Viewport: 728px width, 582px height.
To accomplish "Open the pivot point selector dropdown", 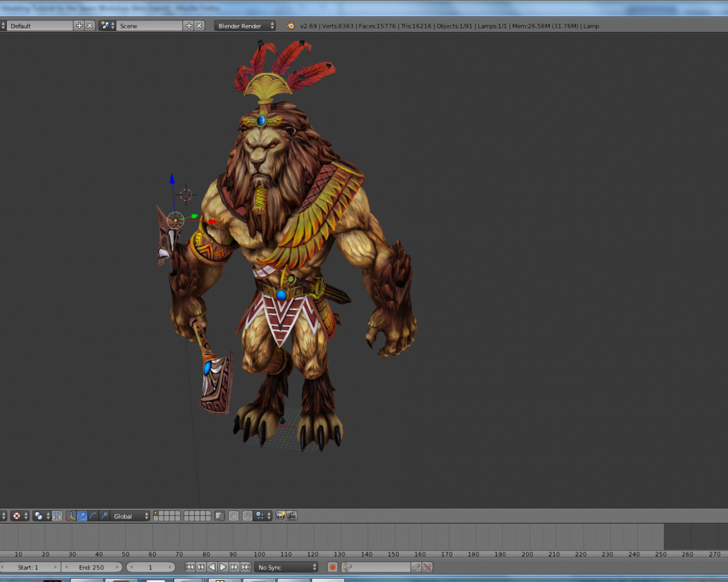I will 42,516.
